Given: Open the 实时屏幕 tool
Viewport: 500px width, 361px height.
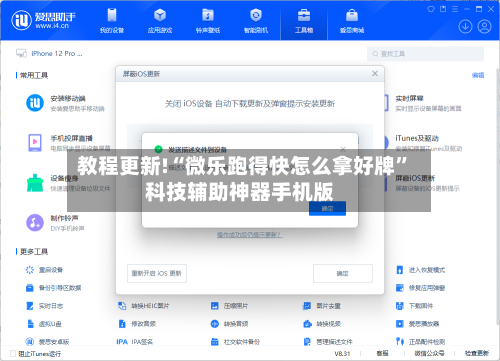Looking at the screenshot, I should coord(428,103).
